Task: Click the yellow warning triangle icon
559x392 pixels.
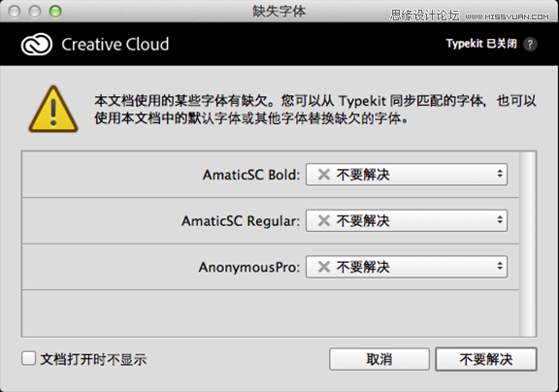Action: [x=53, y=109]
